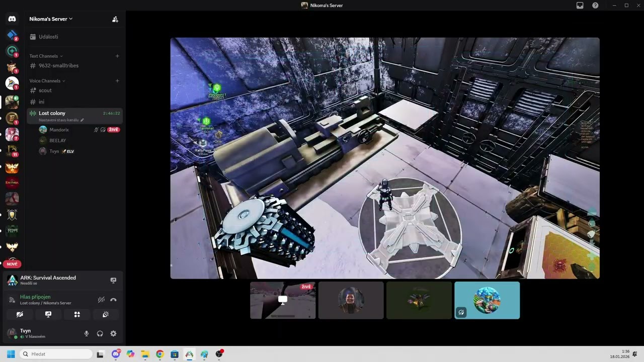Mute microphone in user panel
The height and width of the screenshot is (362, 644).
coord(87,333)
